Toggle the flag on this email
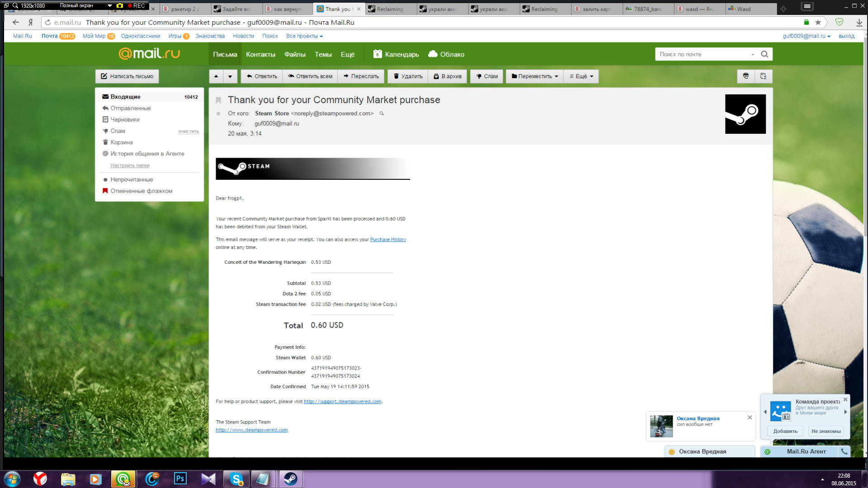 coord(218,100)
